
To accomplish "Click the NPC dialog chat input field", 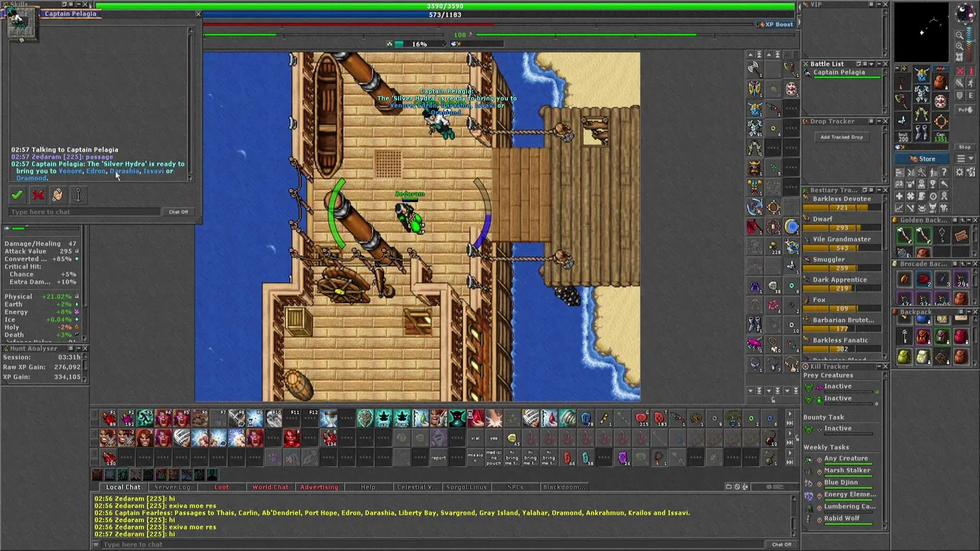I will [85, 212].
